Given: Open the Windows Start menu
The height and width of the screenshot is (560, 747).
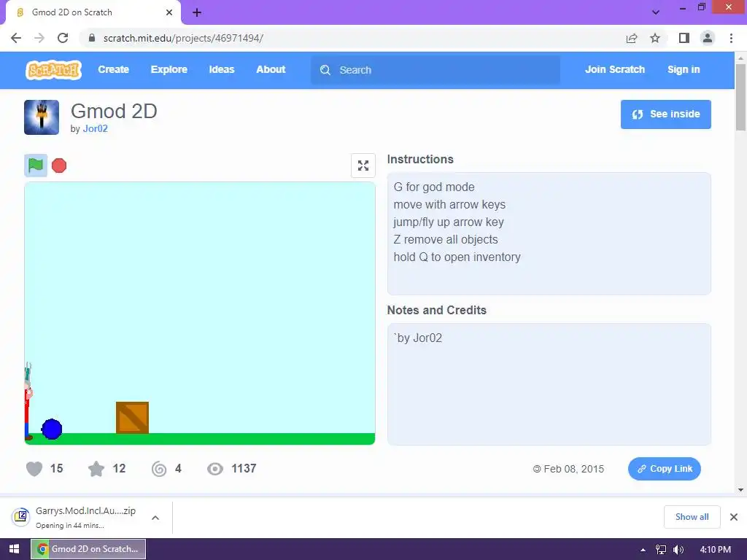Looking at the screenshot, I should pyautogui.click(x=15, y=549).
